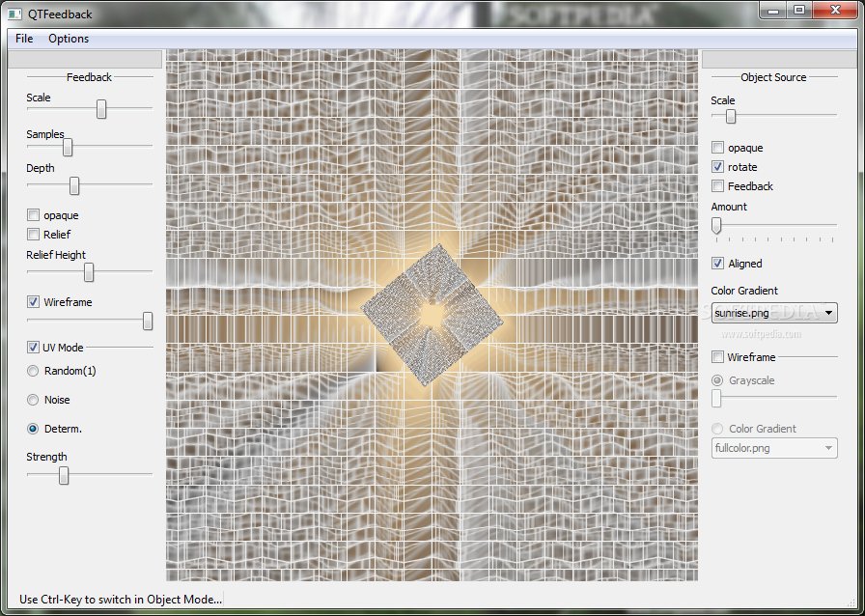The height and width of the screenshot is (616, 865).
Task: Click the Feedback Scale slider handle
Action: coord(101,109)
